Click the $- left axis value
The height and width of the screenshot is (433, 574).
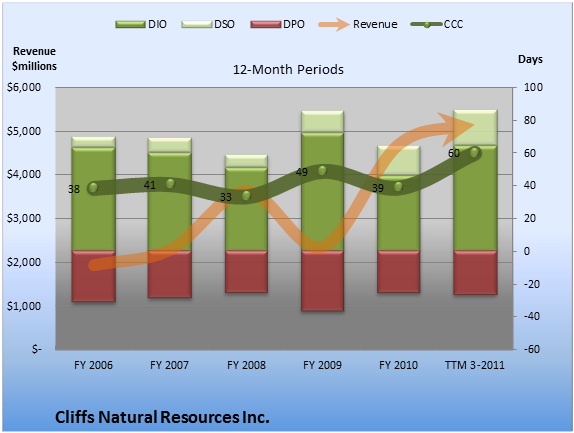[x=37, y=349]
